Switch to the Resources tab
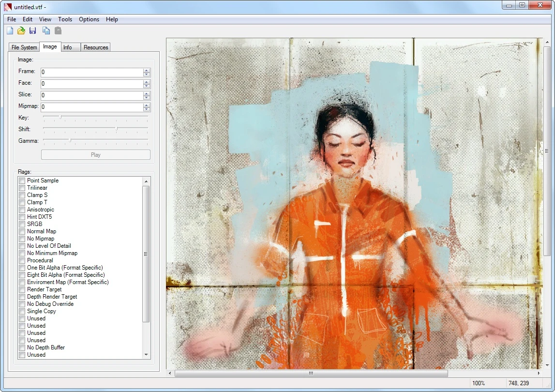The image size is (555, 392). (96, 47)
